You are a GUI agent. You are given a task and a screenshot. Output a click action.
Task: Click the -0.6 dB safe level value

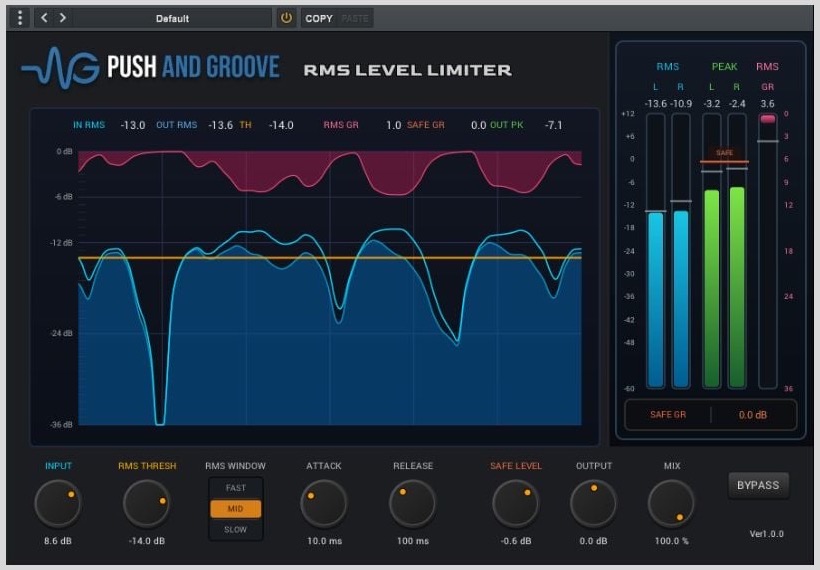pyautogui.click(x=516, y=541)
